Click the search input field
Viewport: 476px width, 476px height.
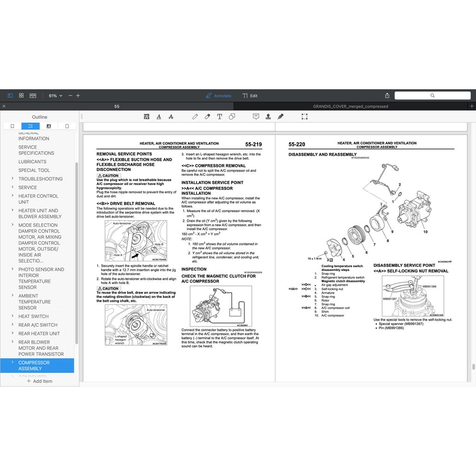432,96
